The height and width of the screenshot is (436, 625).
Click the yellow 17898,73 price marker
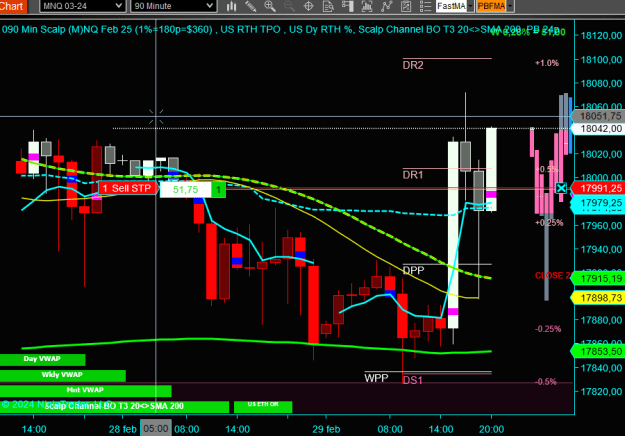[x=598, y=298]
